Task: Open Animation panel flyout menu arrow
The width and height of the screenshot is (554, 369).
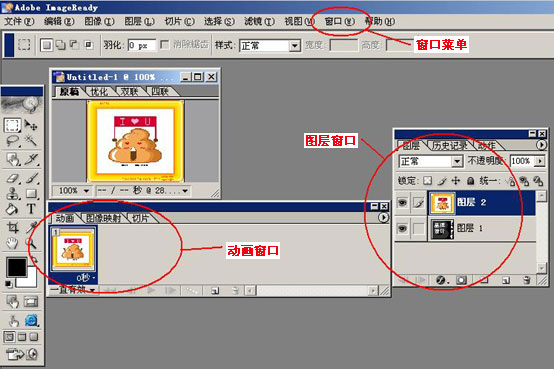Action: coord(383,217)
